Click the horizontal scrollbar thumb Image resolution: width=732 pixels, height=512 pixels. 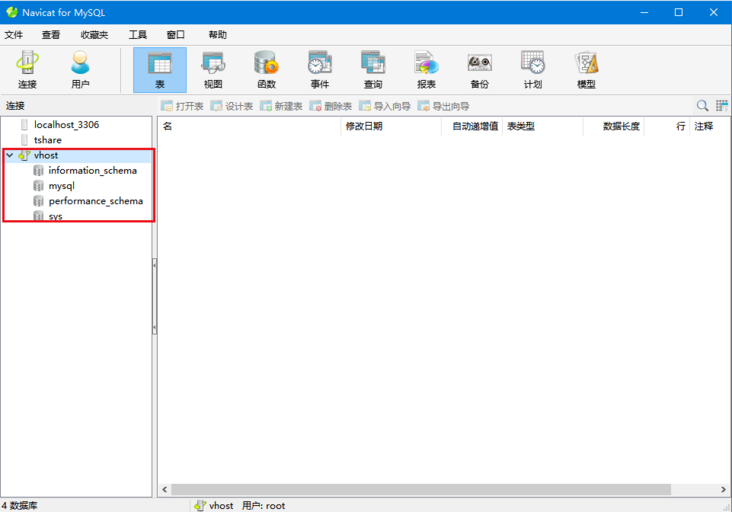click(421, 489)
